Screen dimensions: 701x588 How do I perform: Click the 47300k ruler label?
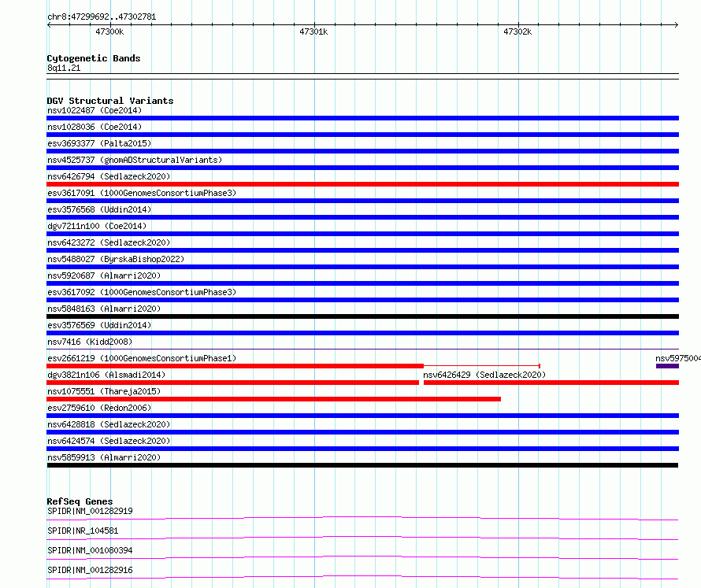point(109,31)
